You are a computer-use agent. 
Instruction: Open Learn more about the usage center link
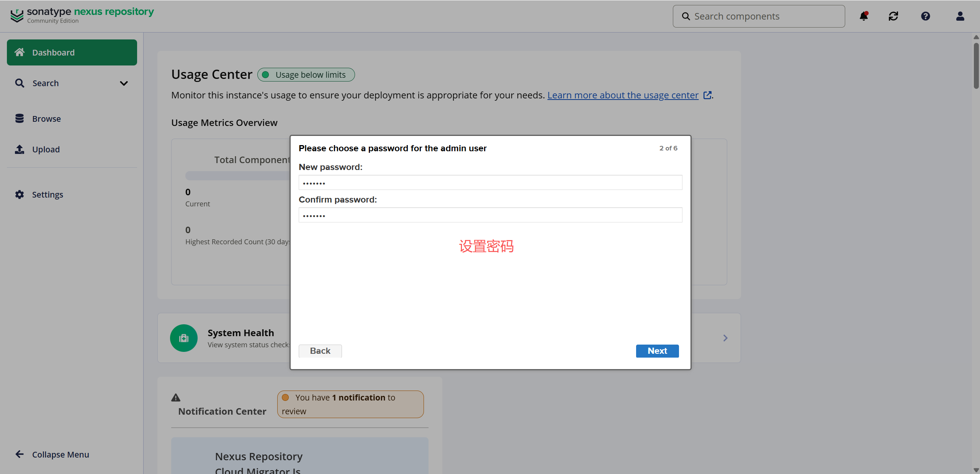coord(623,95)
